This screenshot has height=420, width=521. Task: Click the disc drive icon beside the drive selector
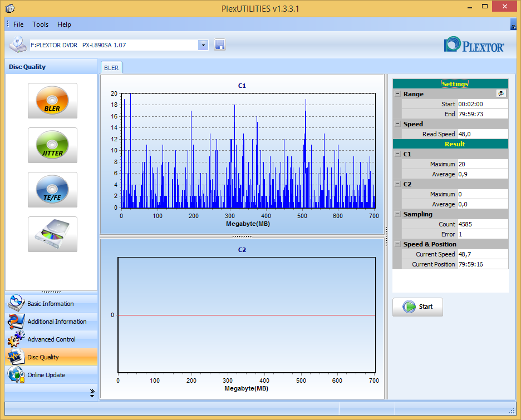[x=18, y=45]
